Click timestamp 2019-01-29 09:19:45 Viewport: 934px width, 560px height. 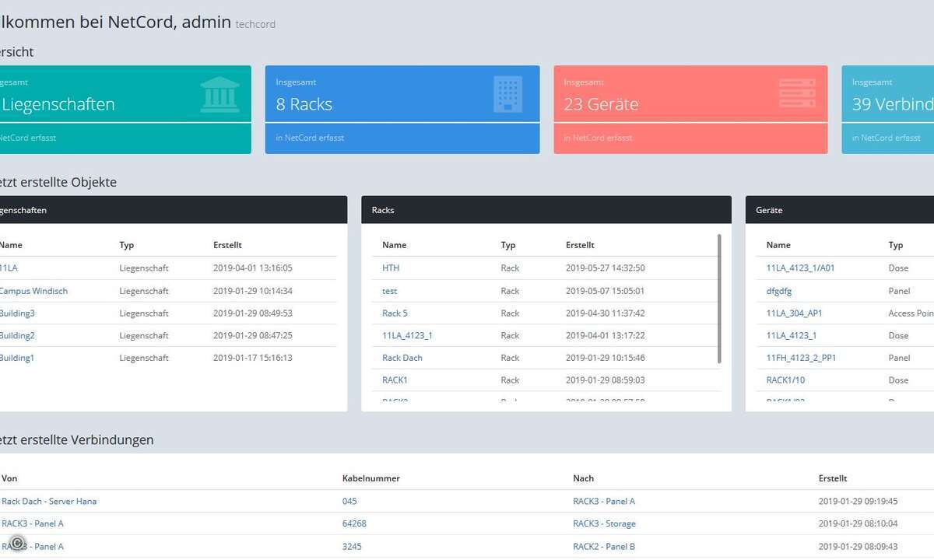click(x=859, y=501)
